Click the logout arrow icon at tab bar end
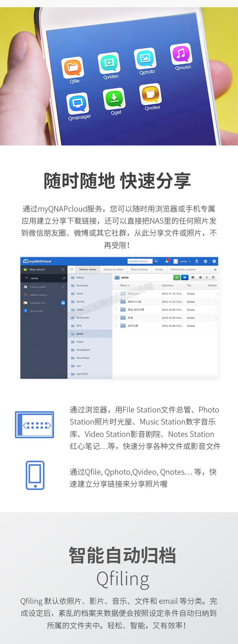Screen dimensions: 238x644 (215, 269)
